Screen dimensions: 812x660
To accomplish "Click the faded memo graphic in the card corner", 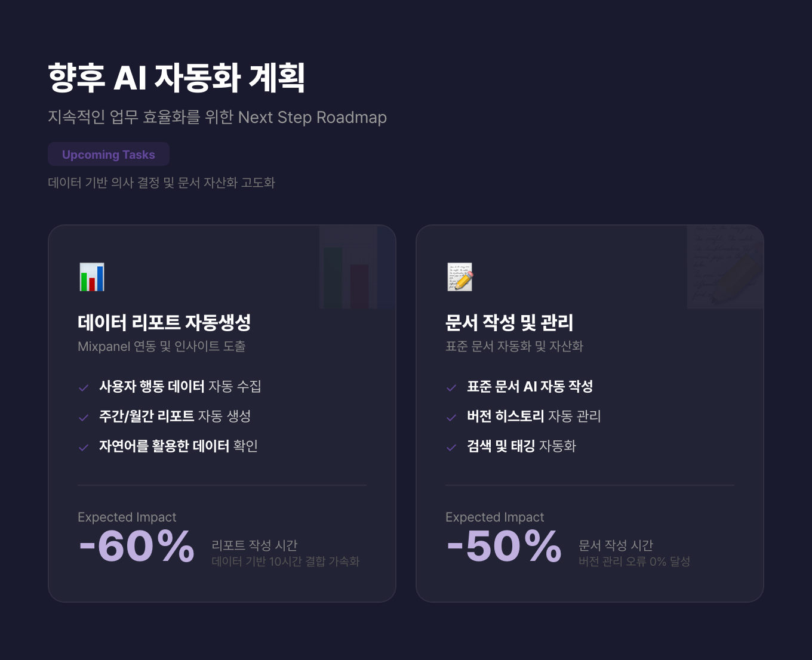I will 724,267.
